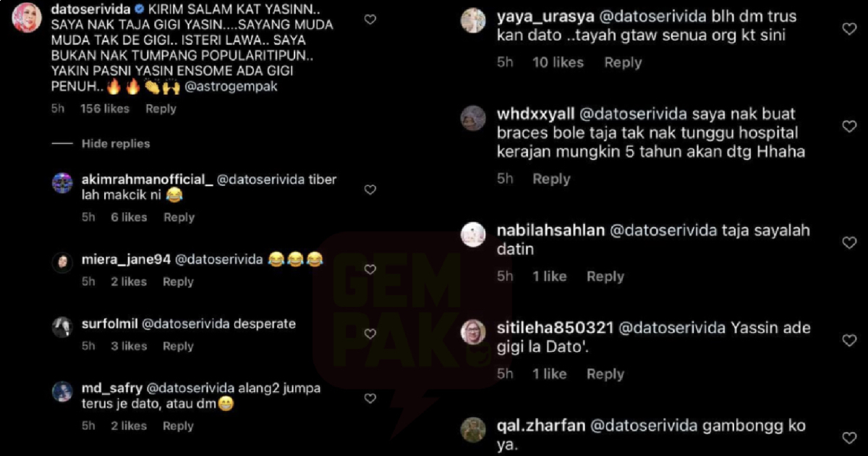Screen dimensions: 868x456
Task: Collapse thread with Hide replies
Action: tap(116, 143)
